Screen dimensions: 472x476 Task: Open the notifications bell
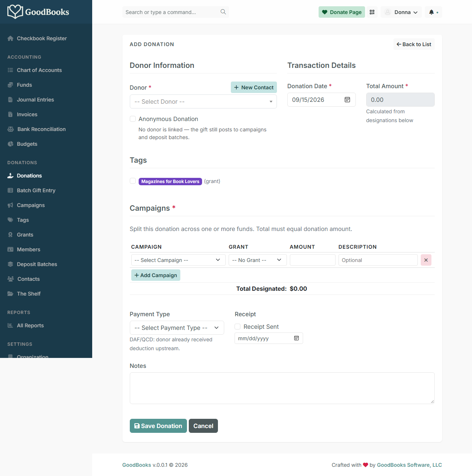[431, 12]
